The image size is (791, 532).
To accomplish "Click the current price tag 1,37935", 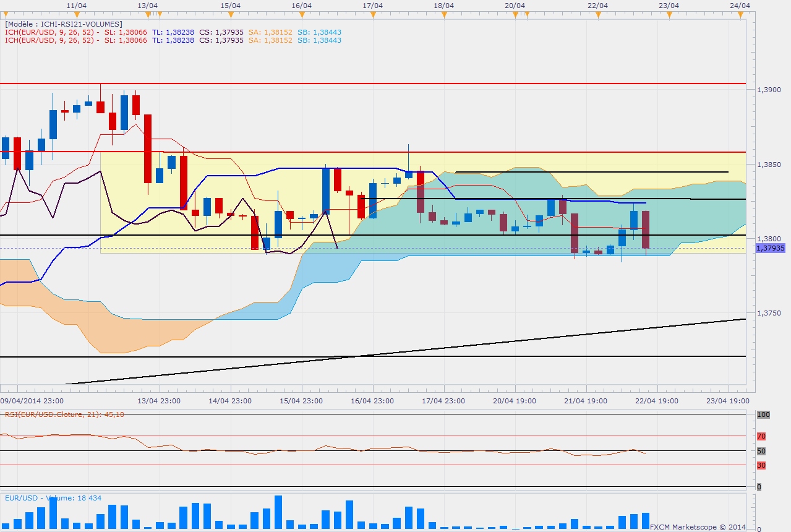I will click(x=770, y=248).
